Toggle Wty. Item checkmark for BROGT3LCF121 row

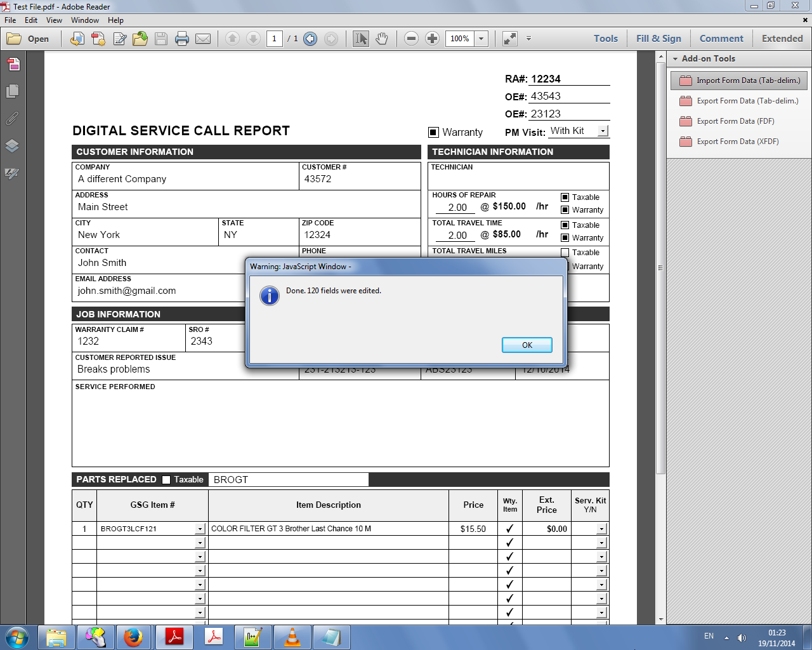[x=509, y=529]
